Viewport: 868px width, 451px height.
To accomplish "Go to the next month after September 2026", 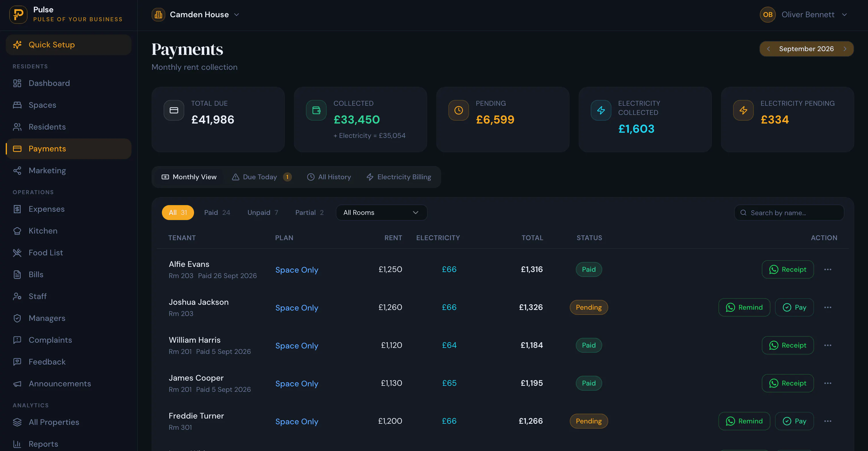I will [x=845, y=49].
